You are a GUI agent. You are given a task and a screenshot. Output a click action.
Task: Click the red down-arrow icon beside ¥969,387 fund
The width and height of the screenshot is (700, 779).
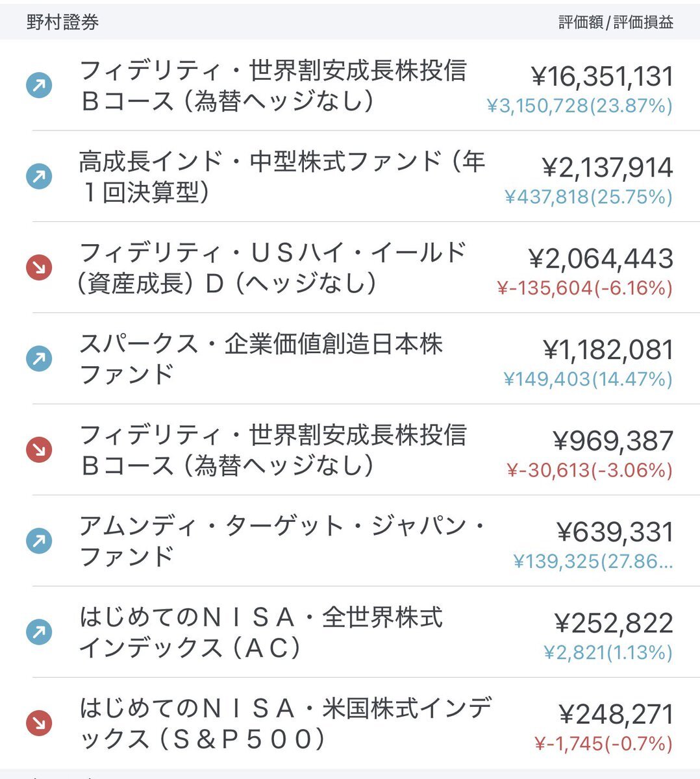coord(39,449)
